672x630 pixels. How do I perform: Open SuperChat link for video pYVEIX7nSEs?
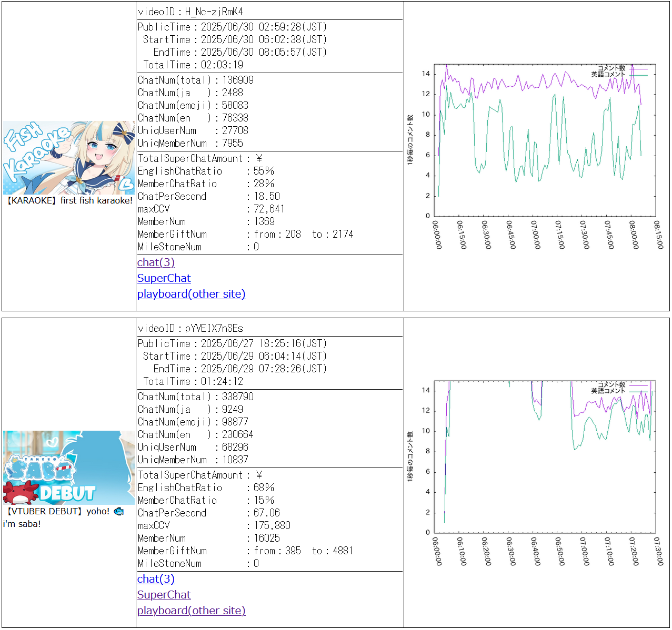(164, 595)
